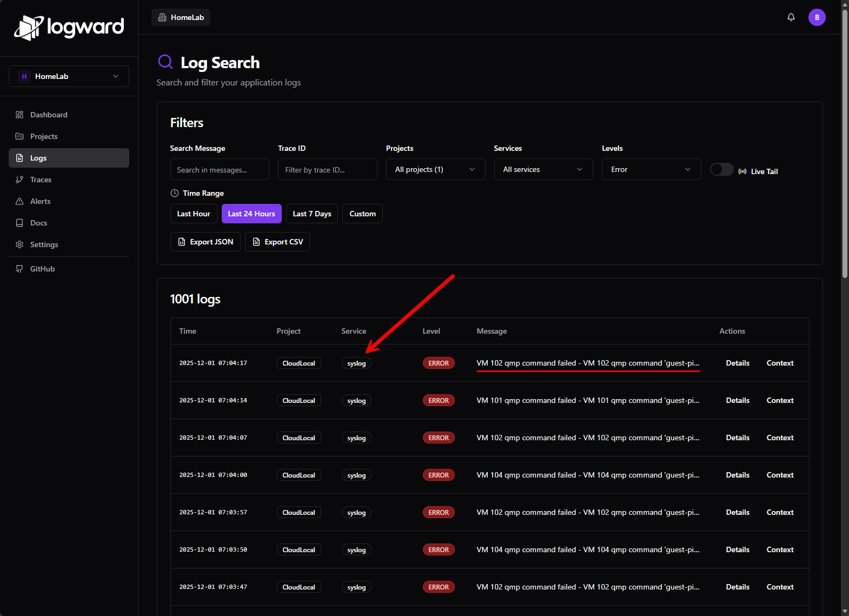Open Details for the 07:04:17 log
This screenshot has width=849, height=616.
pyautogui.click(x=737, y=363)
